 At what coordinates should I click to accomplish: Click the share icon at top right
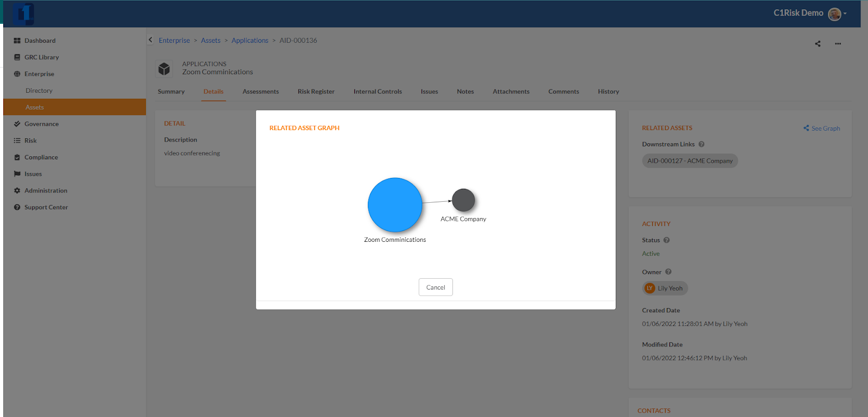[x=818, y=44]
